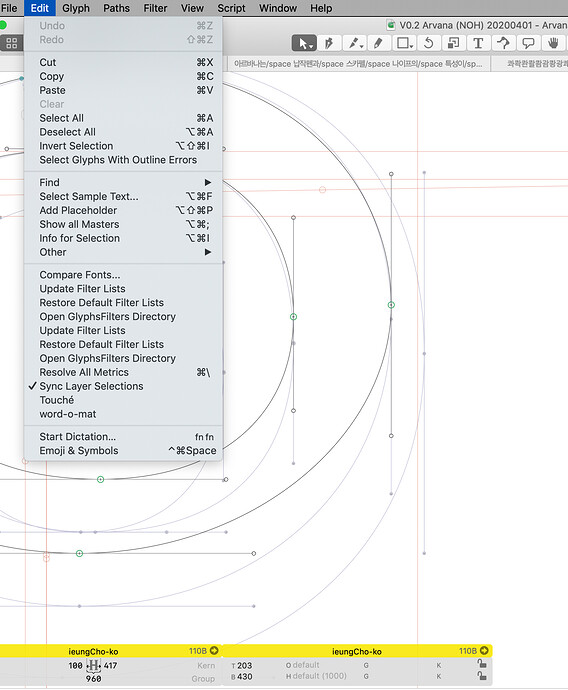
Task: Choose Deselect All
Action: point(123,132)
